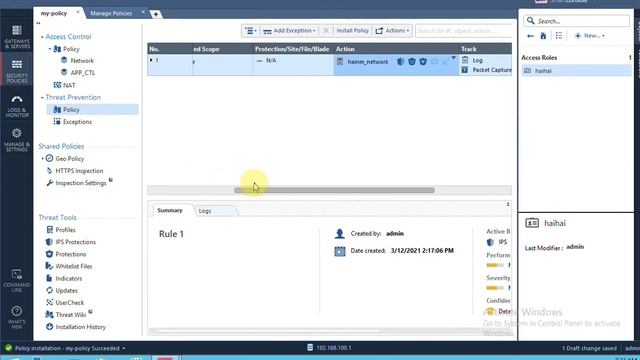Switch to my-policy tab
The width and height of the screenshot is (640, 360).
pyautogui.click(x=54, y=13)
